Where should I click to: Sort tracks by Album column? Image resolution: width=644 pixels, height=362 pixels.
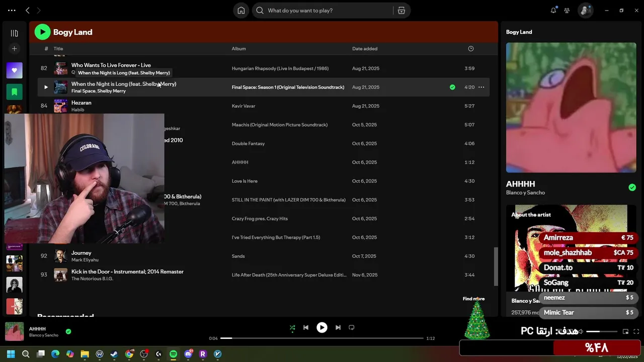238,49
